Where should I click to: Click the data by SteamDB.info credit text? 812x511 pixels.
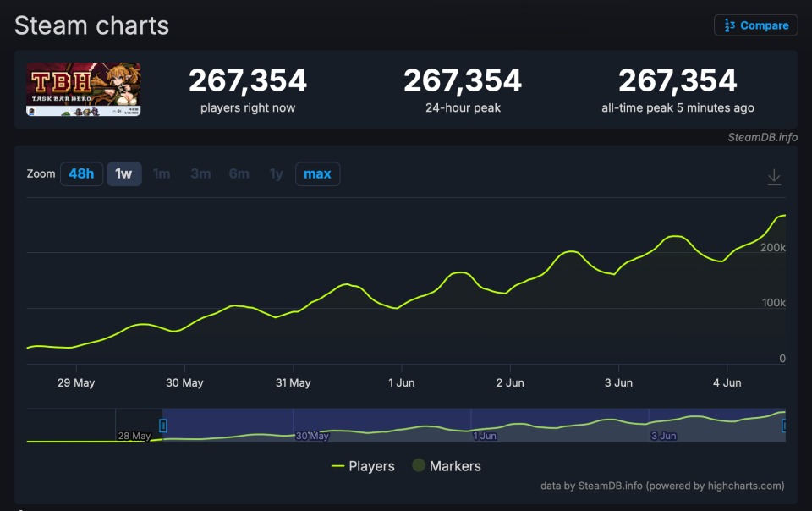[662, 486]
